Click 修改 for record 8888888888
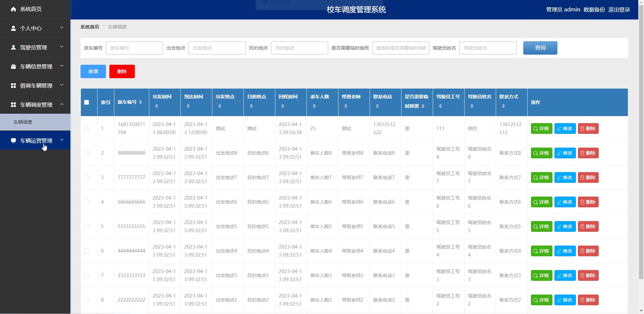The image size is (644, 314). tap(565, 153)
